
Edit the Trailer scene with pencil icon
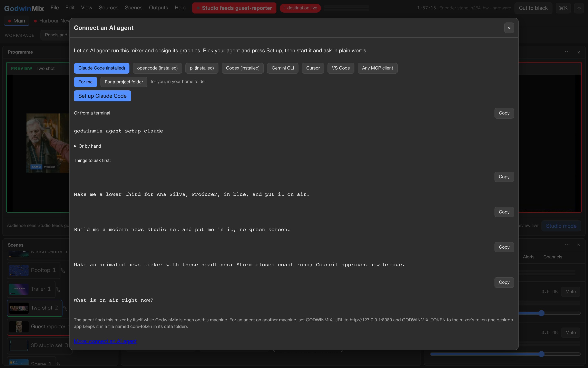(58, 289)
